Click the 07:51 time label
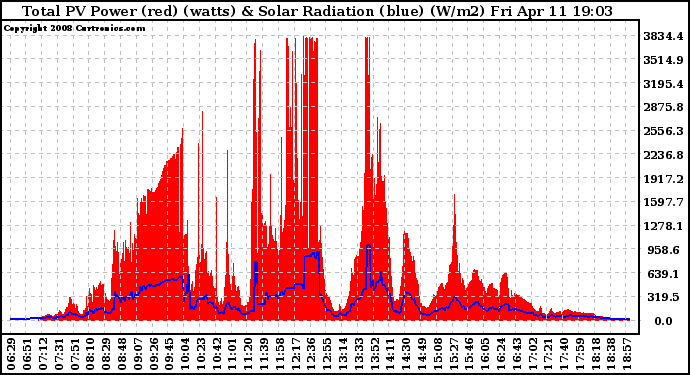690x375 pixels. point(75,354)
